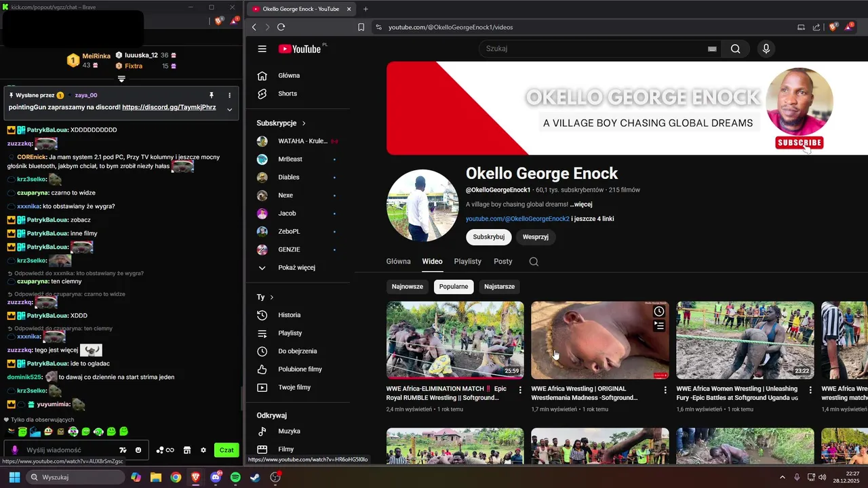Open options menu for Elimination Match video
The height and width of the screenshot is (488, 868).
coord(520,390)
